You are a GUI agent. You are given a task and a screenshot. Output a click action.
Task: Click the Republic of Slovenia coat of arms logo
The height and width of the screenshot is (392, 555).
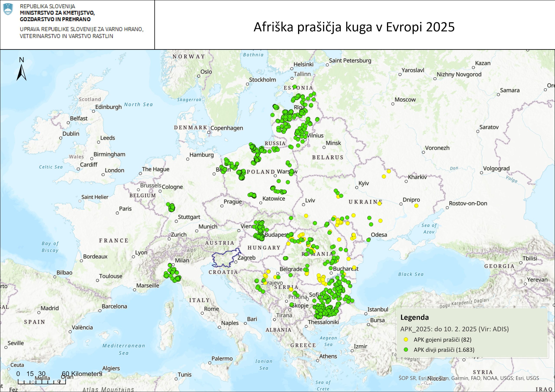click(8, 9)
